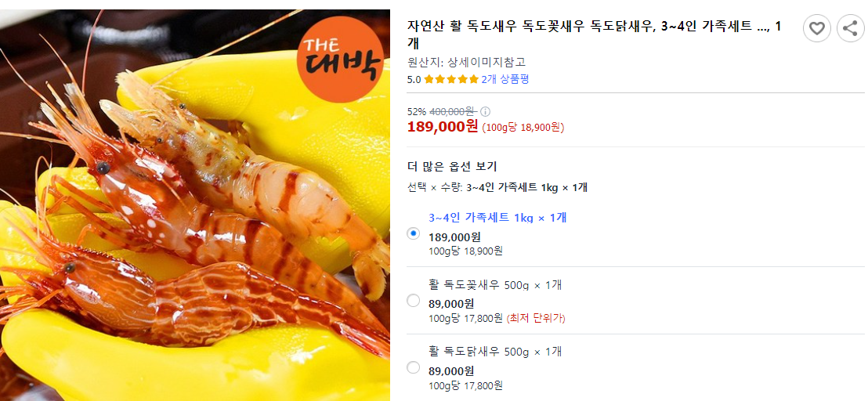Click the 원산지: 상세이미지참고 text
This screenshot has width=868, height=401.
pos(466,62)
